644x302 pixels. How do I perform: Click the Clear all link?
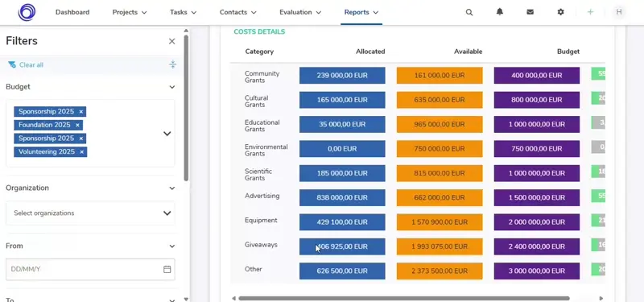[31, 65]
